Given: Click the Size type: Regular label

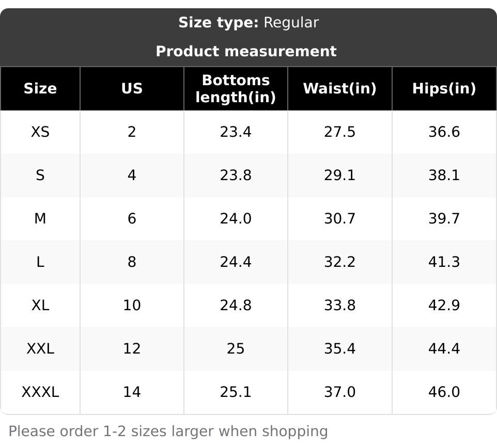Looking at the screenshot, I should [x=248, y=23].
